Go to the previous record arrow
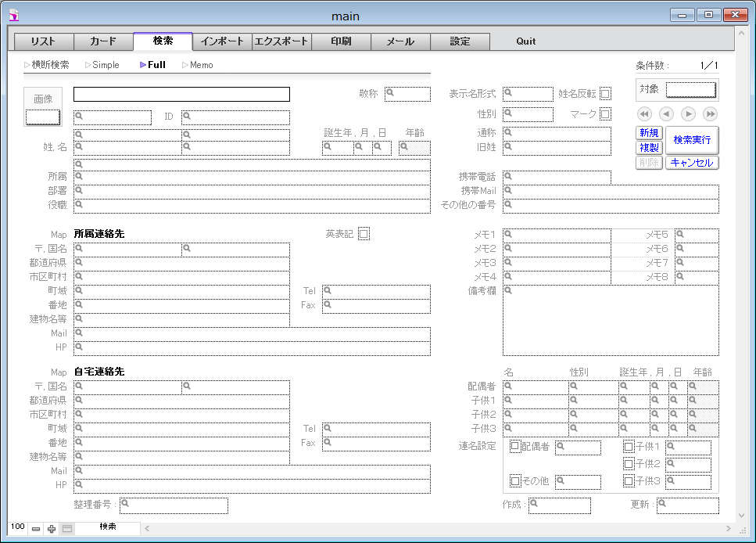Image resolution: width=756 pixels, height=543 pixels. [666, 114]
